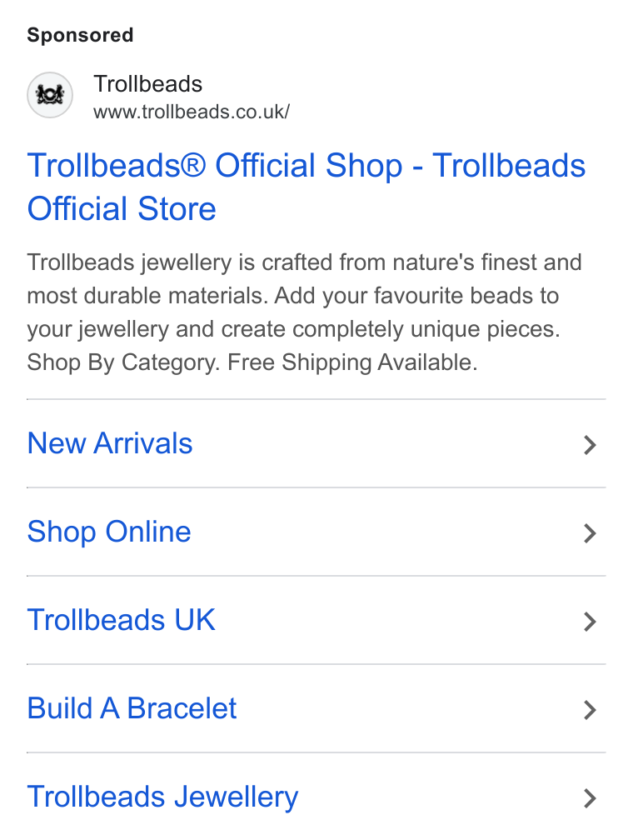
Task: Click the 'Official Store' second headline line
Action: click(x=122, y=208)
